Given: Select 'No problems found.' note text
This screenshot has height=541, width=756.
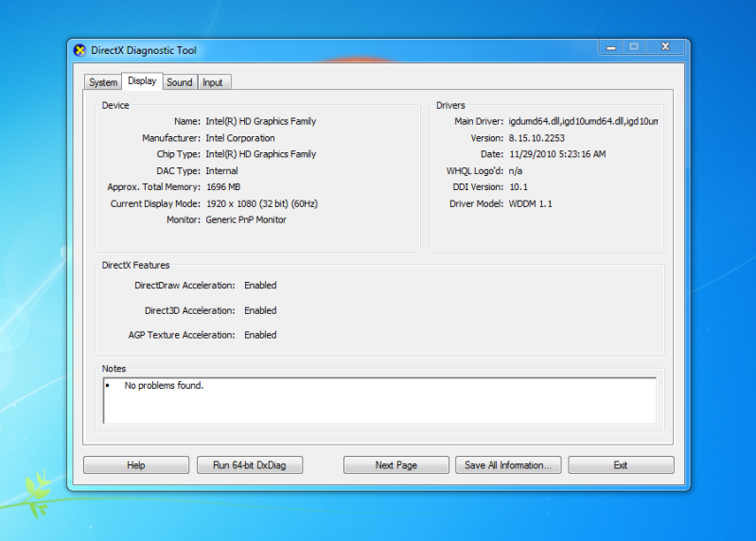Looking at the screenshot, I should coord(164,385).
